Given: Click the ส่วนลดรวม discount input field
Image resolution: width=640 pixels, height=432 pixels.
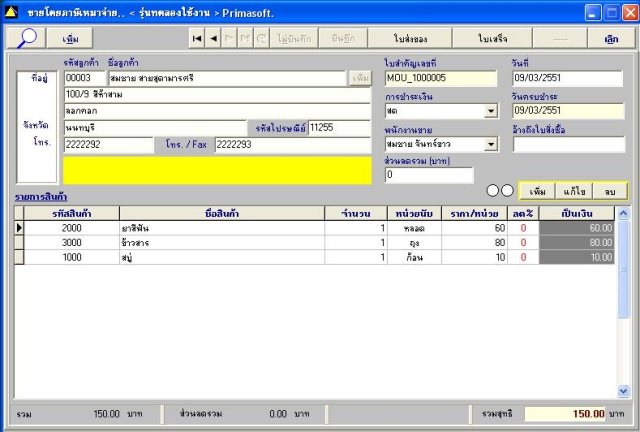Looking at the screenshot, I should coord(428,175).
